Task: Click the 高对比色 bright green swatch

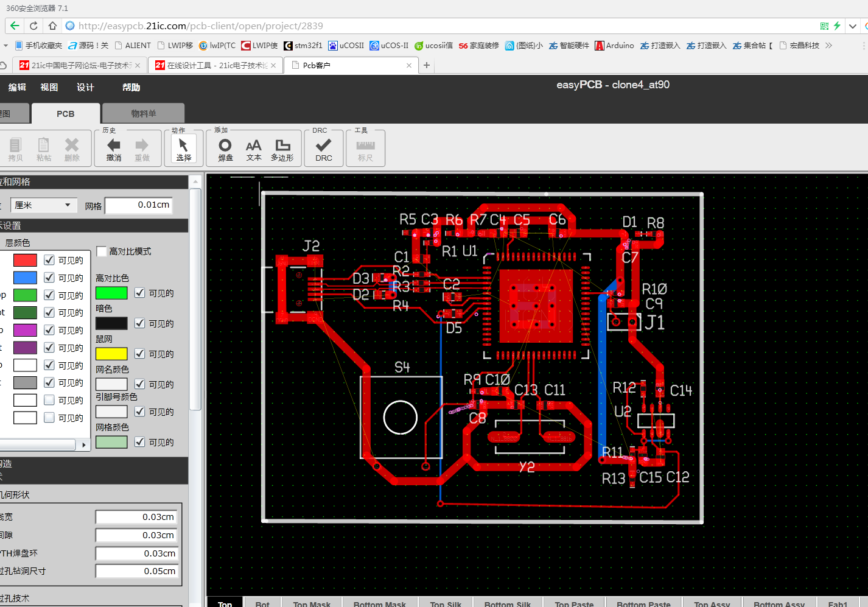Action: [111, 293]
